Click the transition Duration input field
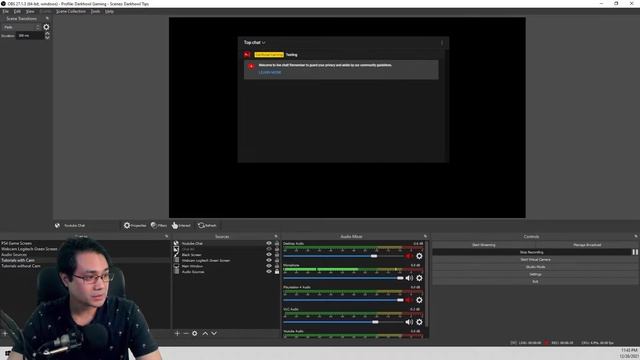Image resolution: width=640 pixels, height=360 pixels. tap(30, 36)
